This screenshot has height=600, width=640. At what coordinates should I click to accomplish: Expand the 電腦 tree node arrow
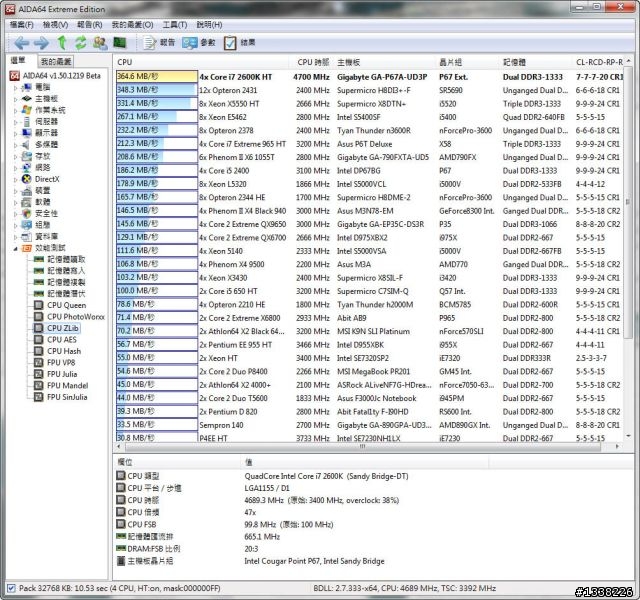16,87
